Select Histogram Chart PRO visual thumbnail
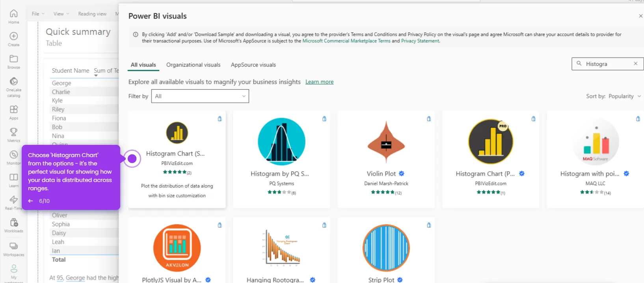 [x=491, y=142]
